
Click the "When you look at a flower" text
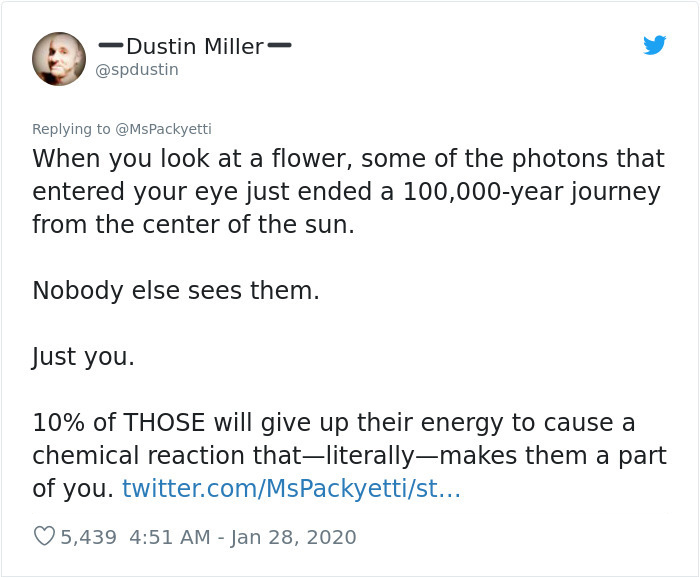point(190,159)
